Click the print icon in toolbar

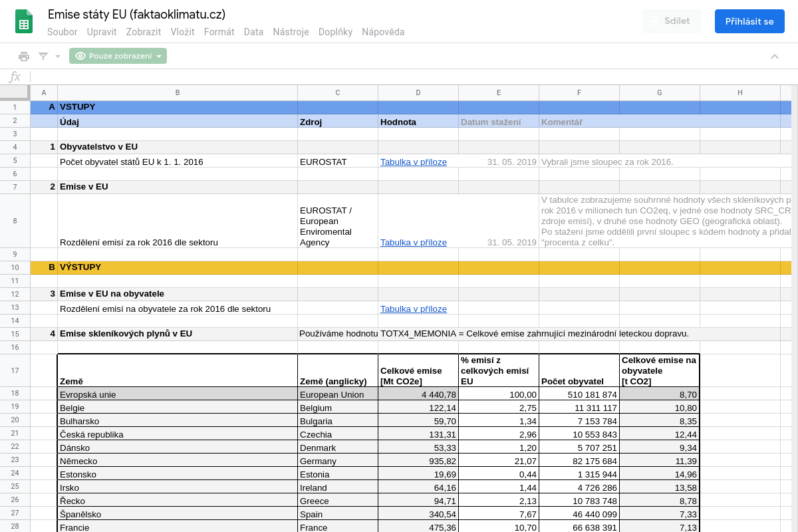(24, 56)
